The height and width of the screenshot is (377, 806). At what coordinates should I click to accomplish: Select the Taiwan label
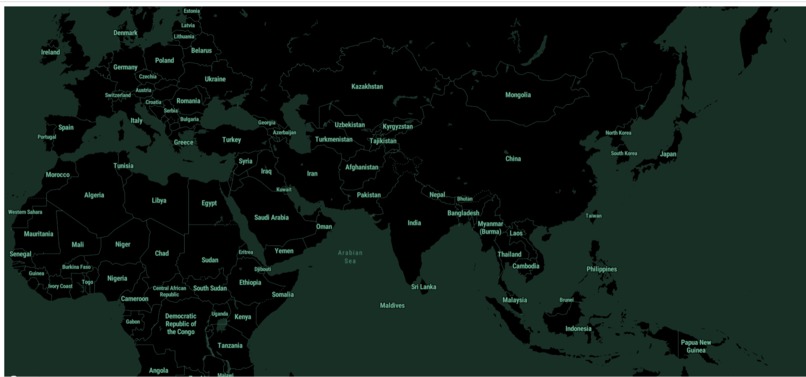594,216
